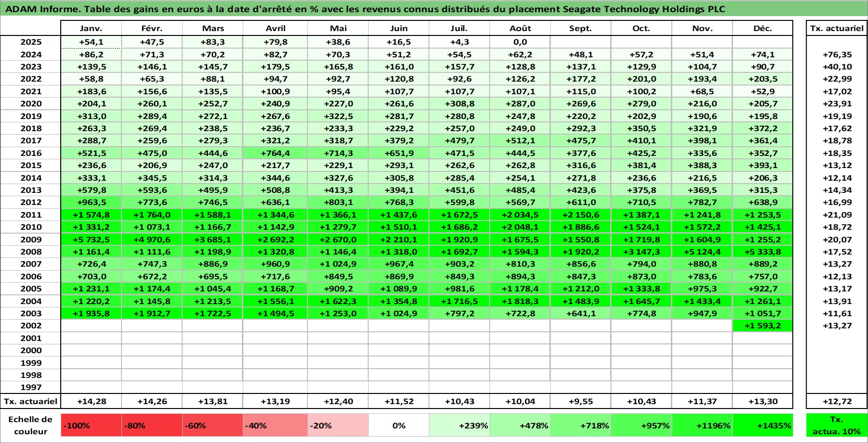
Task: Click the +764,4 cell in 2016
Action: coord(275,153)
